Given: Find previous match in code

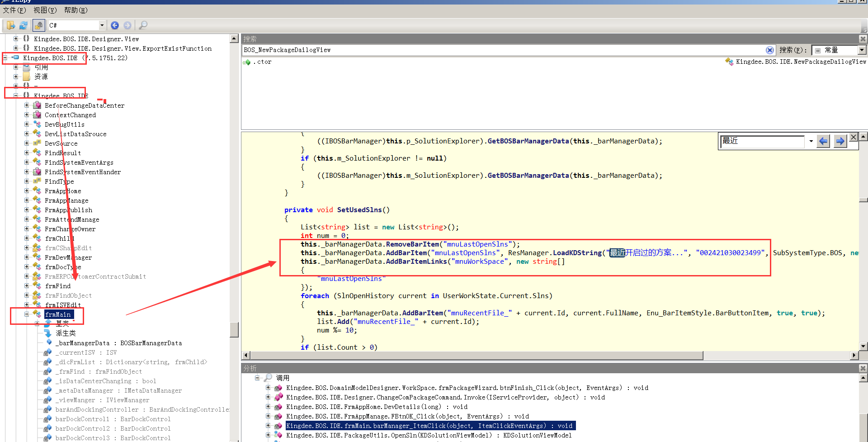Looking at the screenshot, I should tap(823, 141).
